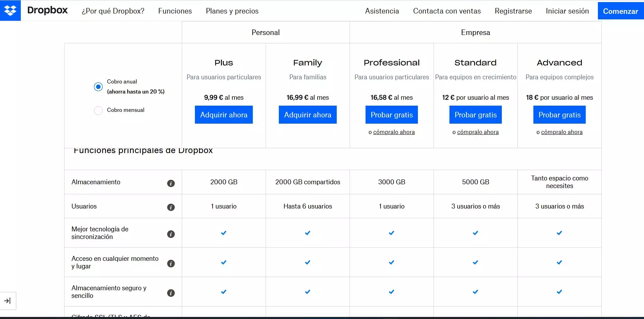Click the Professional plan title
Viewport: 644px width, 319px height.
(392, 63)
